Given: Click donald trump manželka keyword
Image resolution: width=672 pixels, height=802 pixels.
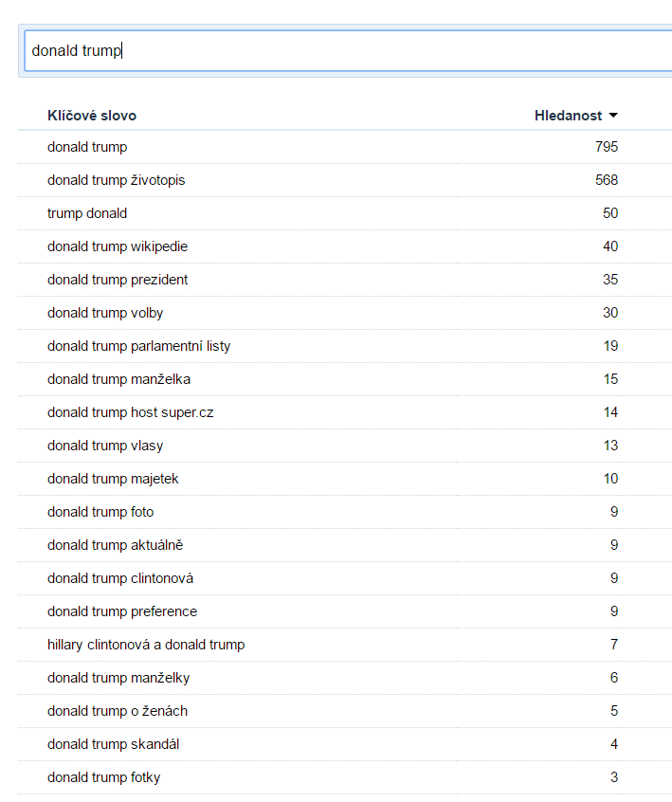Looking at the screenshot, I should point(118,379).
